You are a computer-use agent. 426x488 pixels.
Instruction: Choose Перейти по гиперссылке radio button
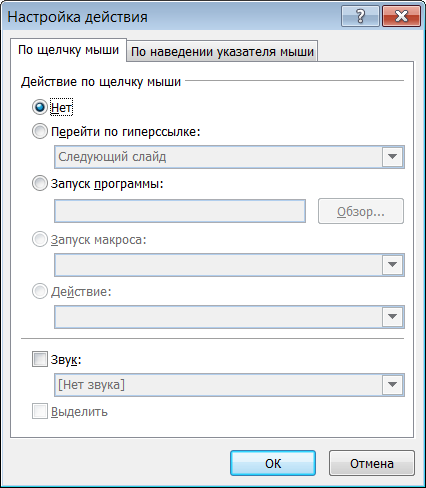40,132
